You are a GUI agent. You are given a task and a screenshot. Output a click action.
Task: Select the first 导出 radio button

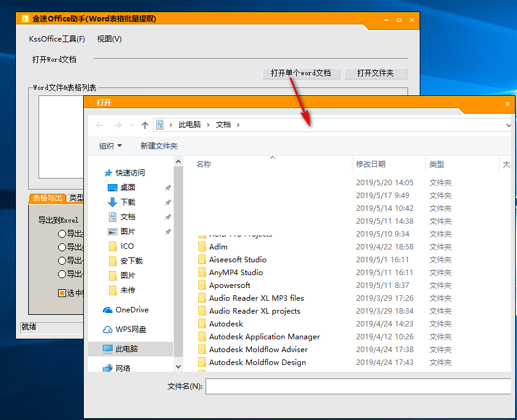[x=62, y=234]
